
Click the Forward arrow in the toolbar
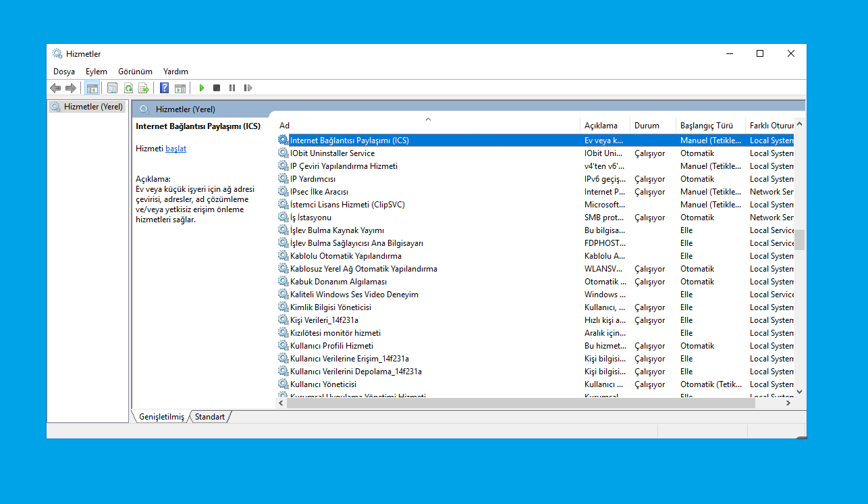click(70, 88)
